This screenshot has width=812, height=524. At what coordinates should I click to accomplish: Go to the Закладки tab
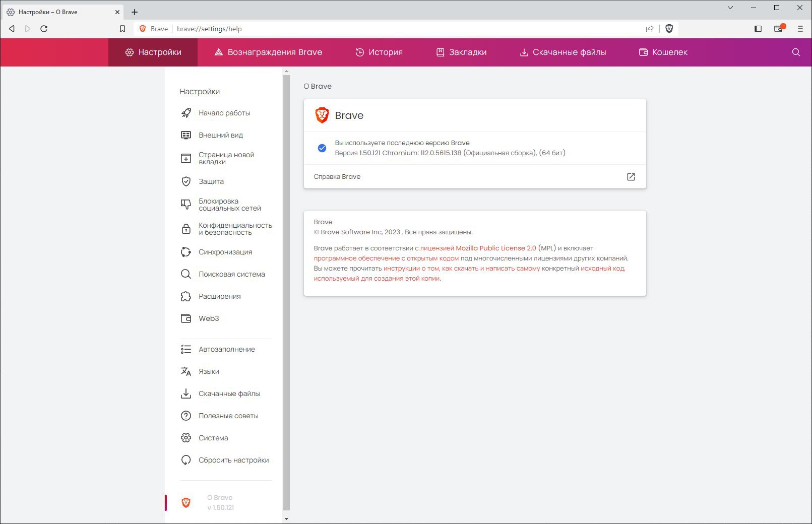[x=461, y=52]
